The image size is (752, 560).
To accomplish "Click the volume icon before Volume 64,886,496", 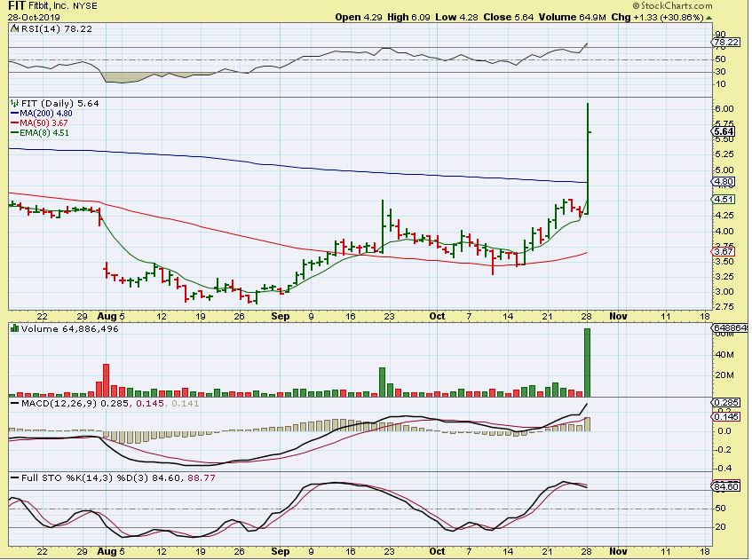I will click(14, 328).
